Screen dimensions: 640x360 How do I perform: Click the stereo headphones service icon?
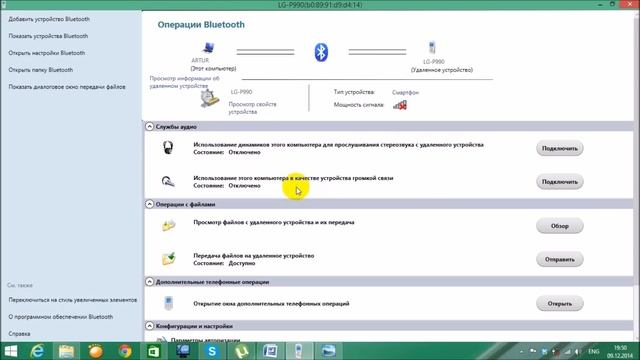pyautogui.click(x=168, y=147)
